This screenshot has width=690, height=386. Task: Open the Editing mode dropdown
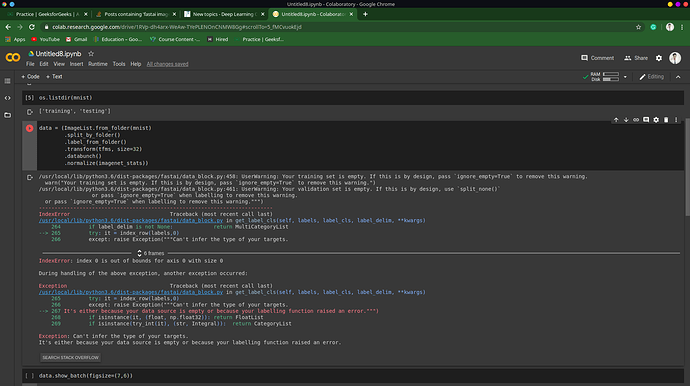(x=651, y=77)
